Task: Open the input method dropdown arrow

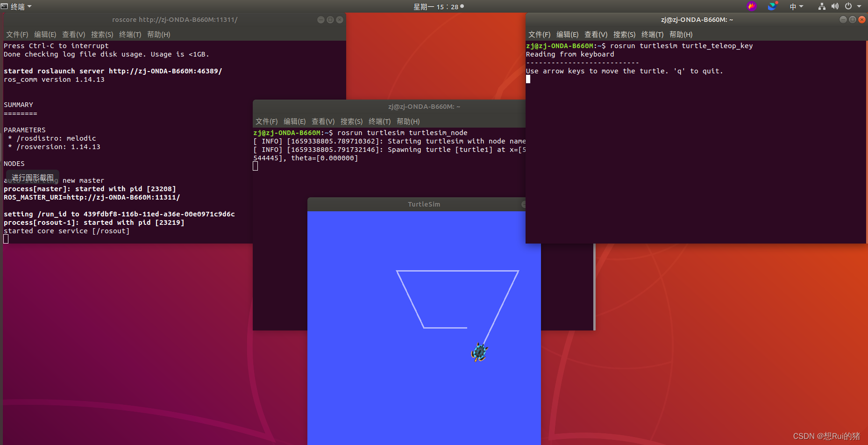Action: [802, 6]
